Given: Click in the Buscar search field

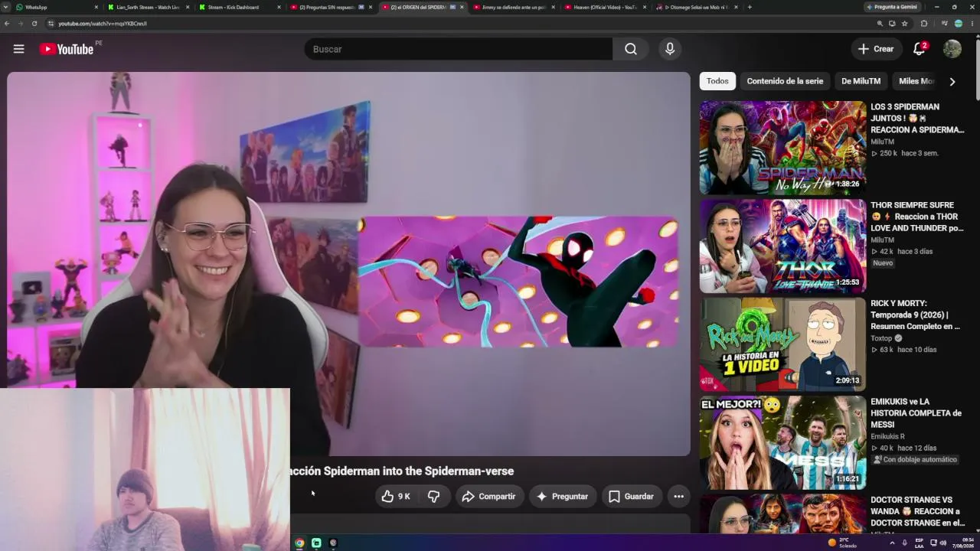Looking at the screenshot, I should 459,49.
